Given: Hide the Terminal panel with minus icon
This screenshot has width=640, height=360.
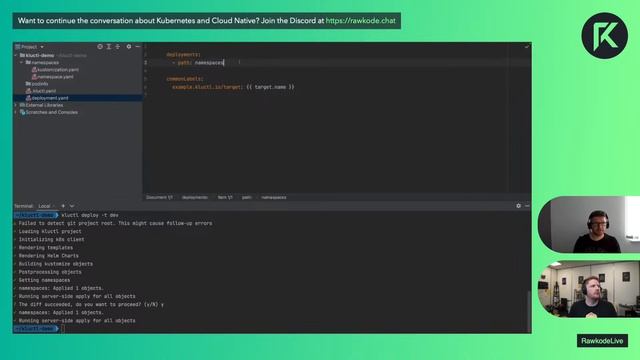Looking at the screenshot, I should click(x=527, y=206).
